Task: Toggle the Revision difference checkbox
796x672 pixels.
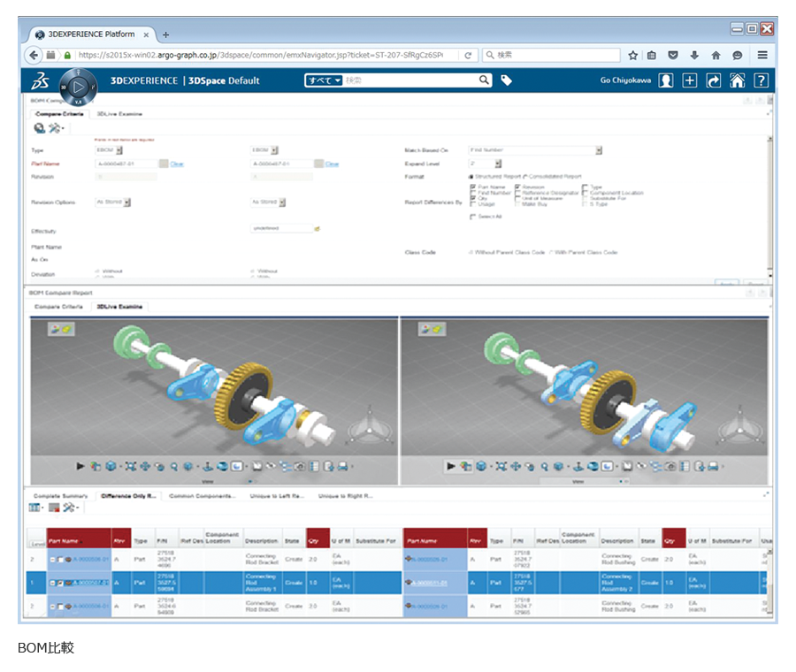Action: pos(517,187)
